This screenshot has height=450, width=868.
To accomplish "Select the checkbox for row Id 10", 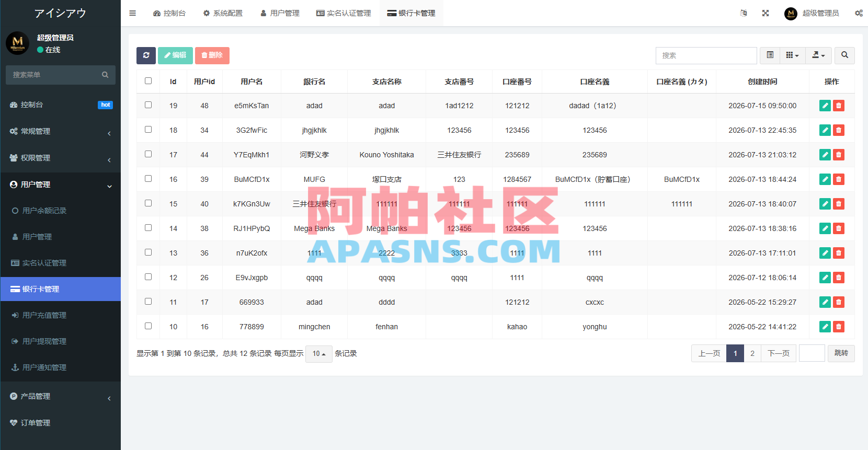I will click(149, 326).
